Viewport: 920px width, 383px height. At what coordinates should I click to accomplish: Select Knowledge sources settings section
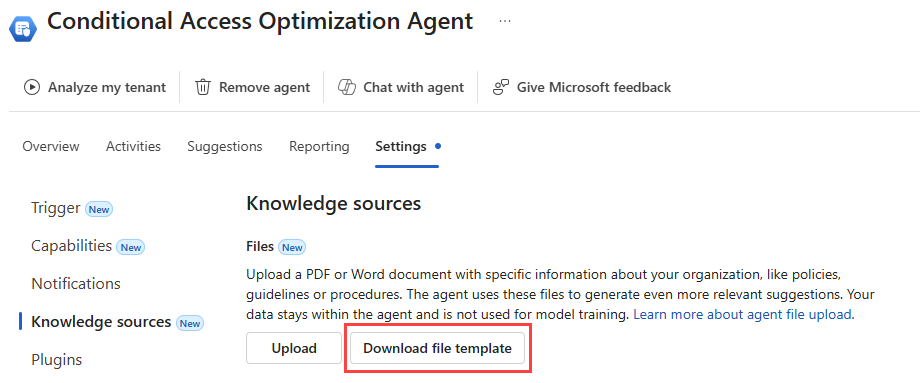click(x=101, y=322)
